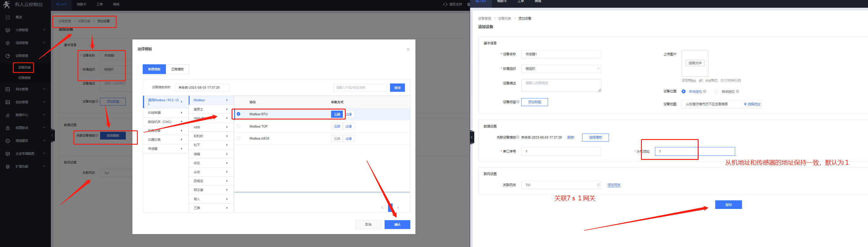Click the 添加网关 link
Screen dimensions: 868x247
[614, 185]
